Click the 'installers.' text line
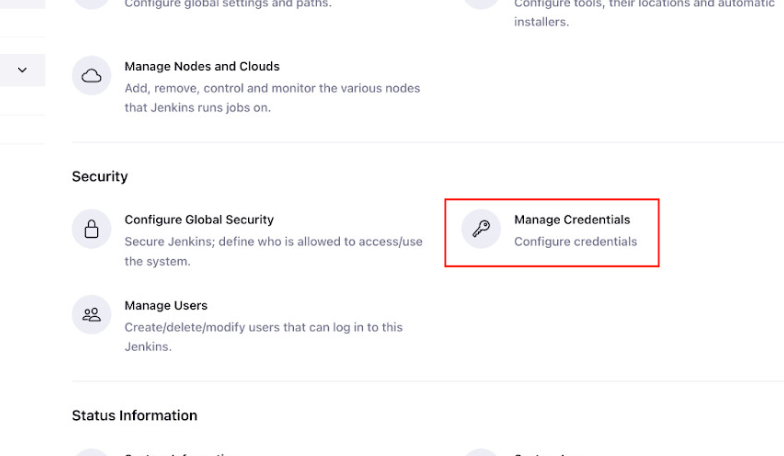The width and height of the screenshot is (784, 456). click(x=541, y=22)
